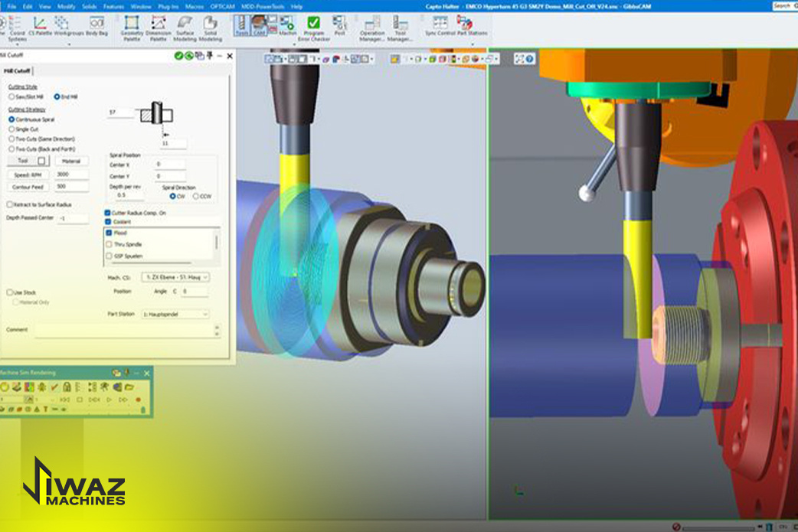Toggle the CAM palette

pos(259,26)
